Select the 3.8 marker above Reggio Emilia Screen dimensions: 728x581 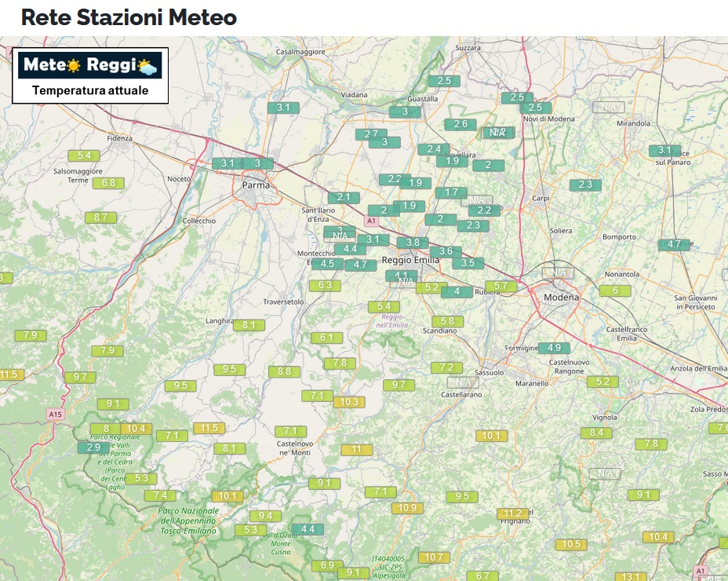coord(413,243)
